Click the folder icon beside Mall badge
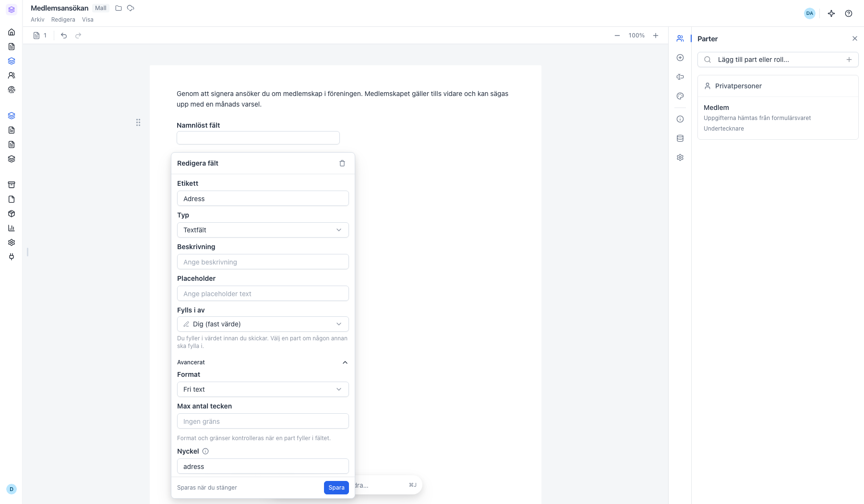 click(x=119, y=8)
